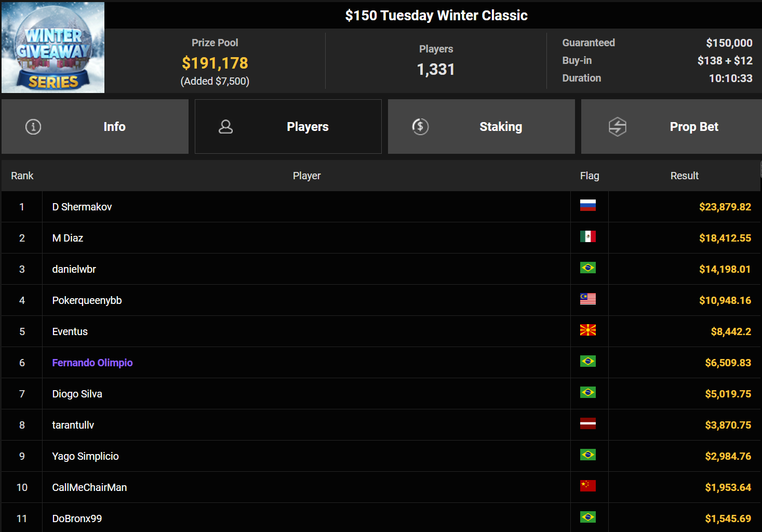Click the Latvian flag for tarantullv
Screen dimensions: 762x532
587,424
